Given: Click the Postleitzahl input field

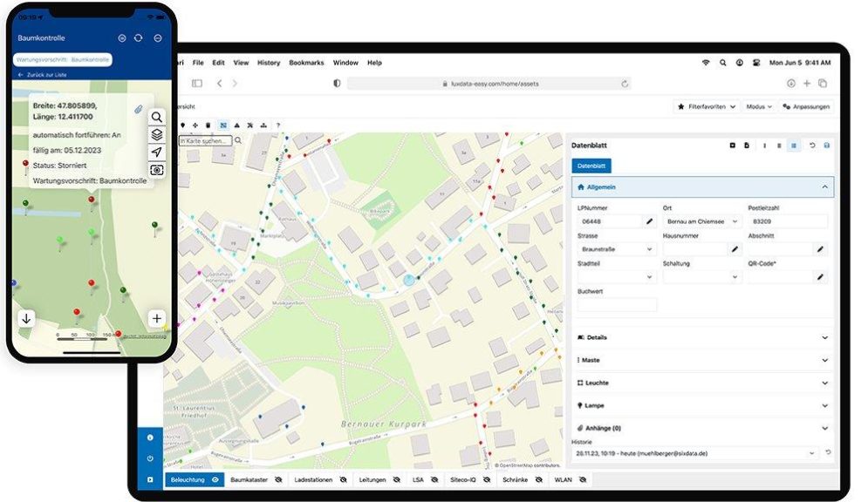Looking at the screenshot, I should pos(787,221).
